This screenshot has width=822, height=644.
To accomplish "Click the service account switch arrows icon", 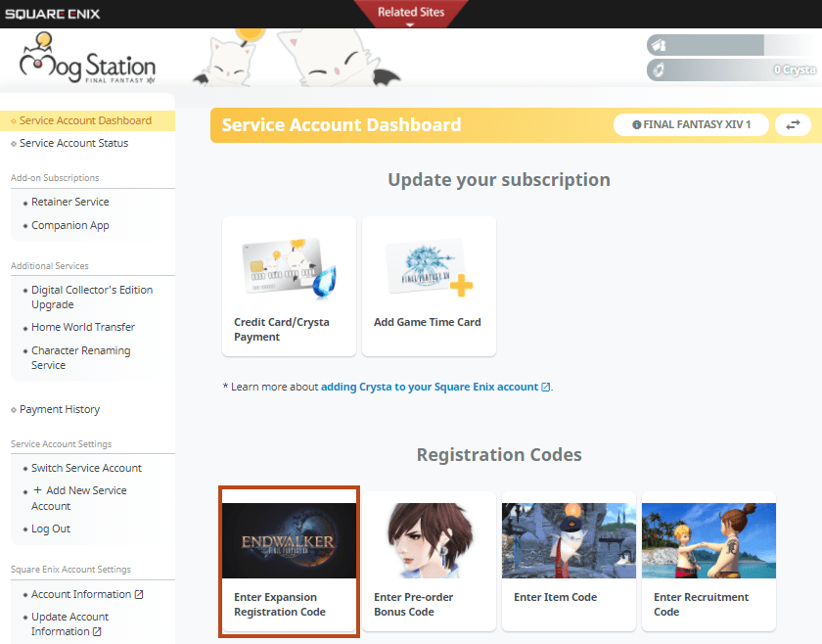I will point(793,124).
